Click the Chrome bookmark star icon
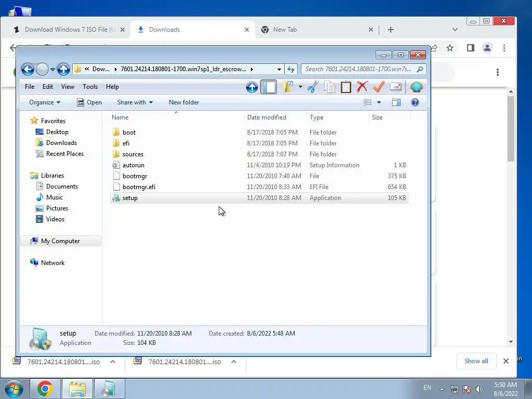Viewport: 532px width, 399px height. (450, 48)
